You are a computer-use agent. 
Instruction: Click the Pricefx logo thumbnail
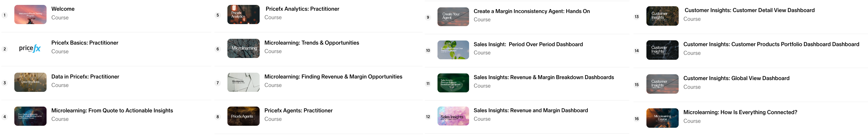click(x=30, y=48)
